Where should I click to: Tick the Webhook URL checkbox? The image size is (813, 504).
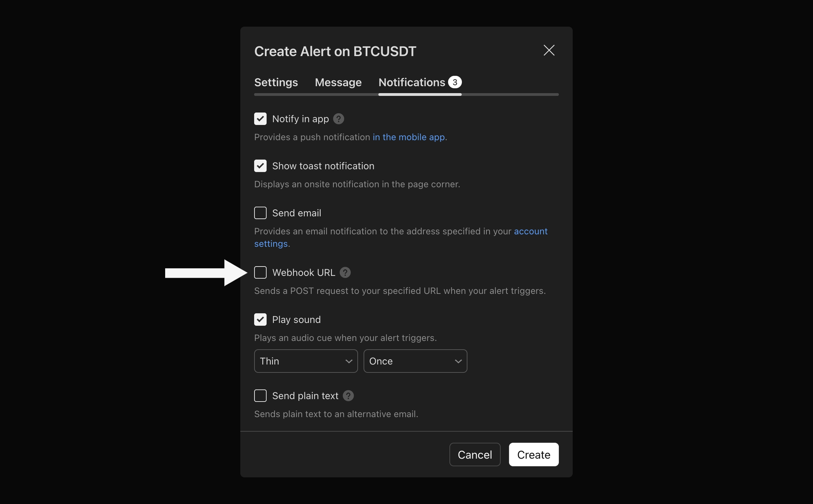260,272
